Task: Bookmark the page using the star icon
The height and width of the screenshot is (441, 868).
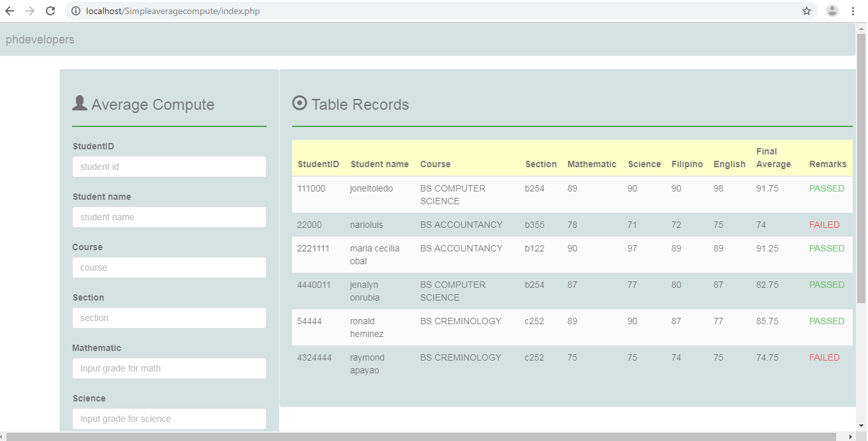Action: [x=806, y=11]
